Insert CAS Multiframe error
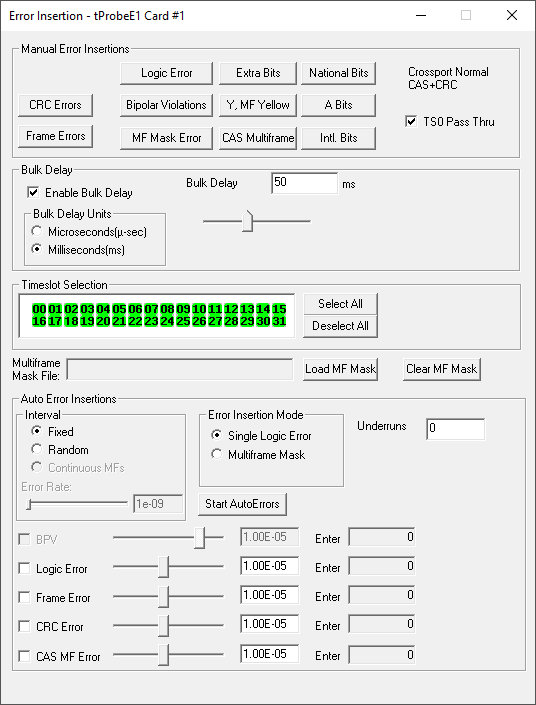The height and width of the screenshot is (705, 536). [258, 138]
